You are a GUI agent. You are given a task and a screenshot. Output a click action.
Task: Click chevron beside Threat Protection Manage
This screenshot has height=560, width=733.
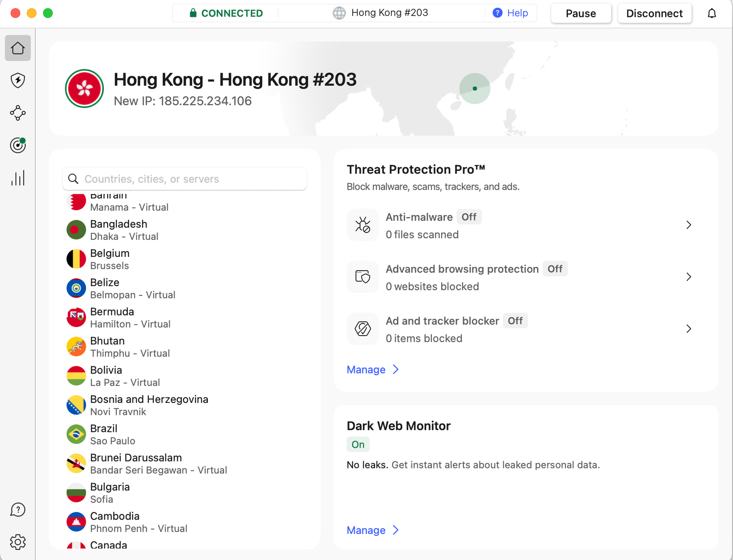pyautogui.click(x=396, y=370)
